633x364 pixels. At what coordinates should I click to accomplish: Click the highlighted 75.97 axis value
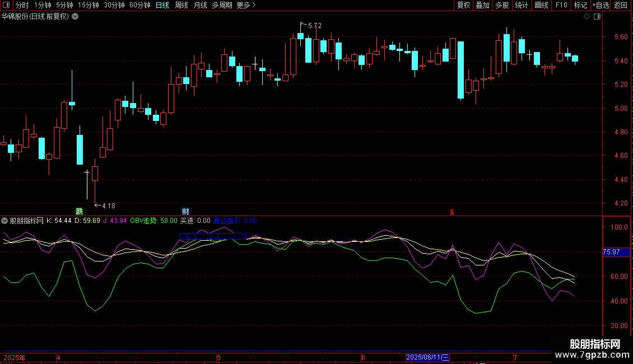[x=616, y=252]
